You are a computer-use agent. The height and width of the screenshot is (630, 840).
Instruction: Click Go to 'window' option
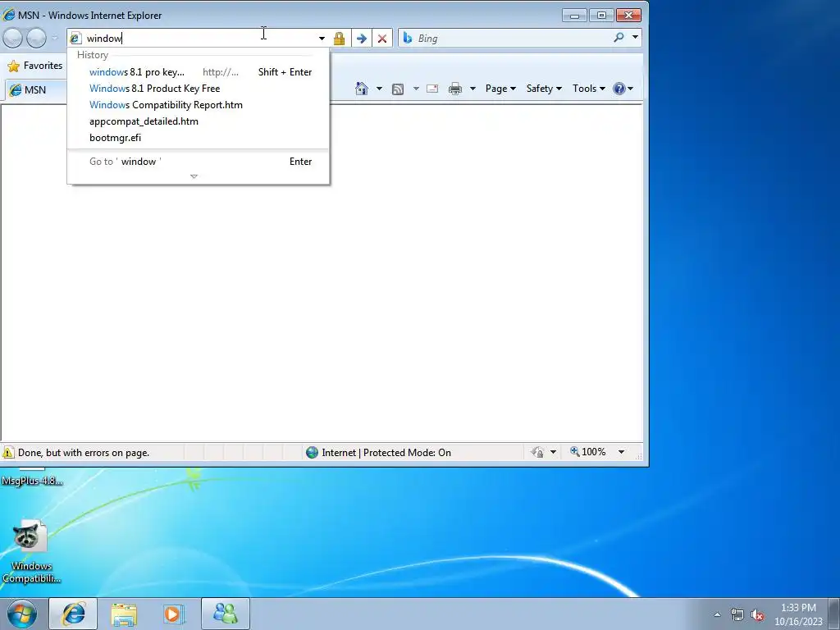[x=199, y=162]
